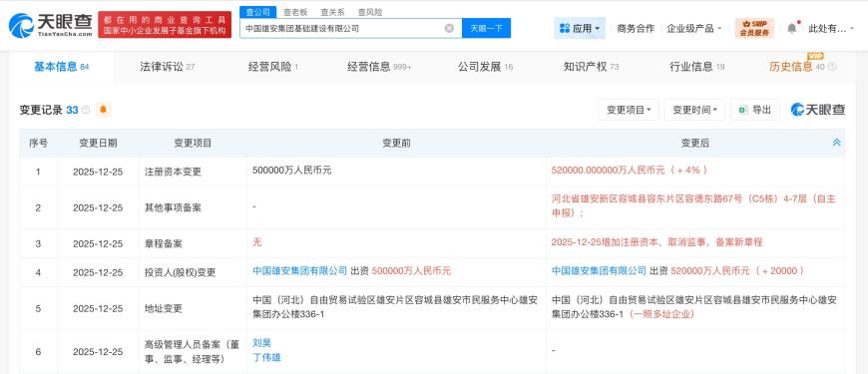The height and width of the screenshot is (374, 868).
Task: Click the company name search input field
Action: pos(342,28)
